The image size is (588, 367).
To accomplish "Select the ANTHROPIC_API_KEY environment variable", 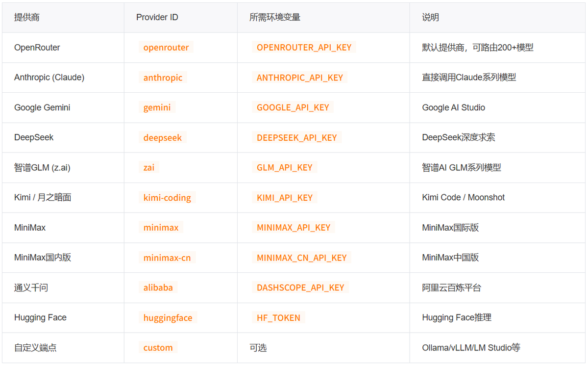I will tap(300, 78).
